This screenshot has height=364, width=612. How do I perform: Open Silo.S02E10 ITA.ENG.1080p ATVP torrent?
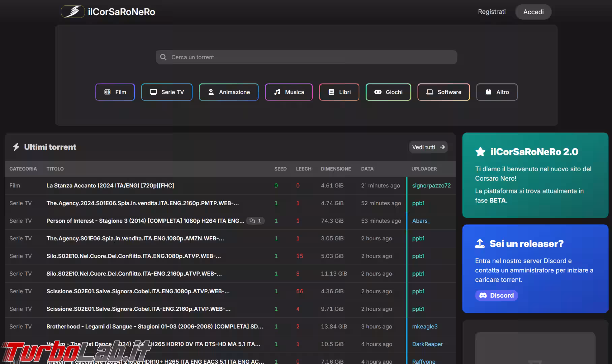click(134, 256)
